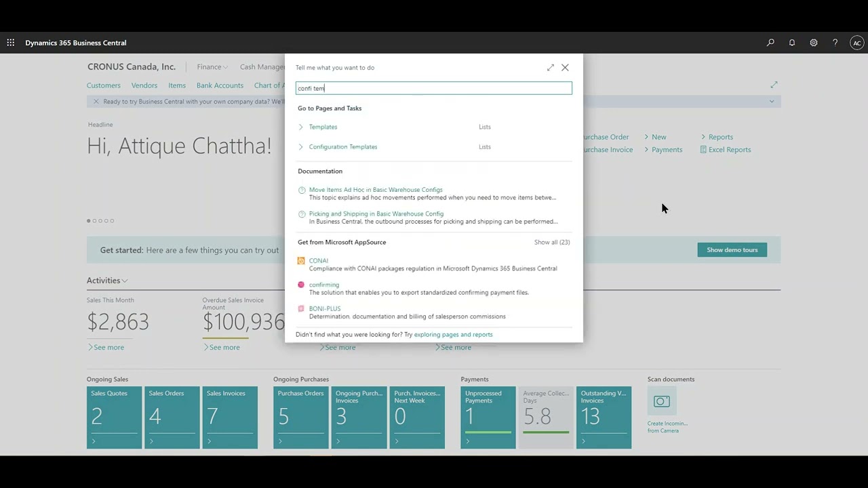Open Picking and Shipping documentation link
Viewport: 868px width, 488px height.
click(376, 213)
